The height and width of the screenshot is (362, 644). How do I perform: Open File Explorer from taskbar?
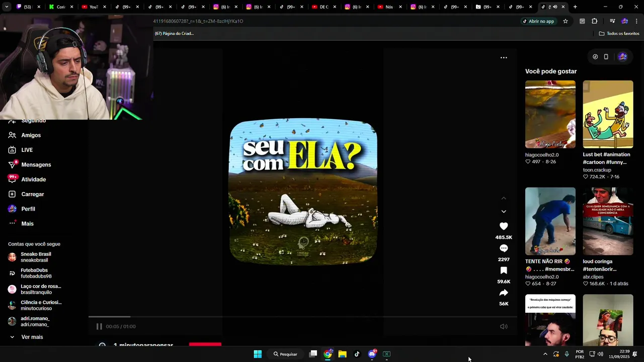pyautogui.click(x=343, y=354)
